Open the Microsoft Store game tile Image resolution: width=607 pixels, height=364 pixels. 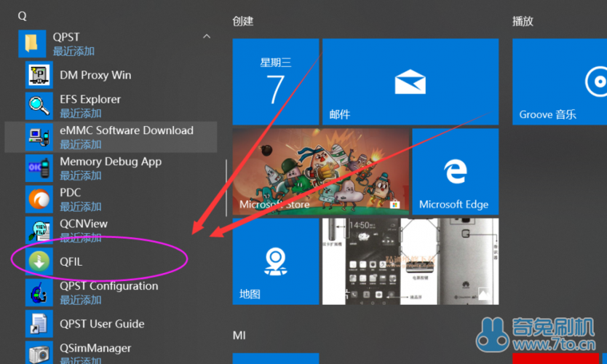tap(320, 172)
